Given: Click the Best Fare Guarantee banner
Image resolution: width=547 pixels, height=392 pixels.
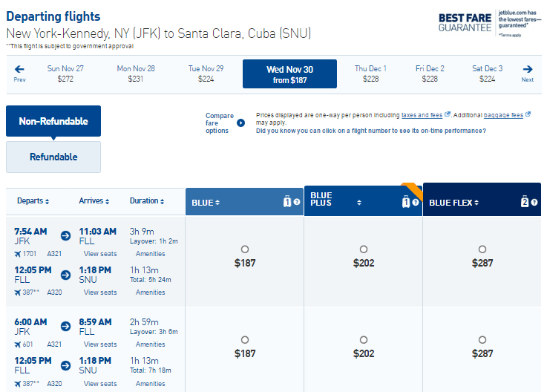Looking at the screenshot, I should (x=489, y=23).
